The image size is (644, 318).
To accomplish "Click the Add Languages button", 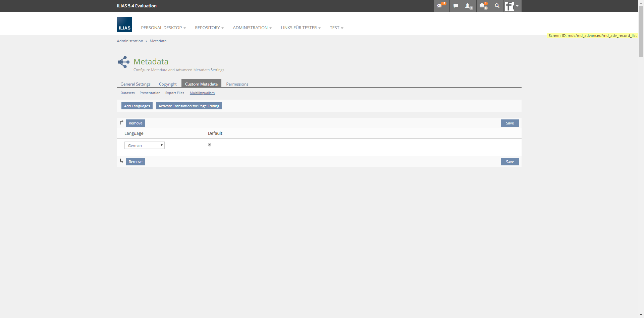I will pos(137,106).
